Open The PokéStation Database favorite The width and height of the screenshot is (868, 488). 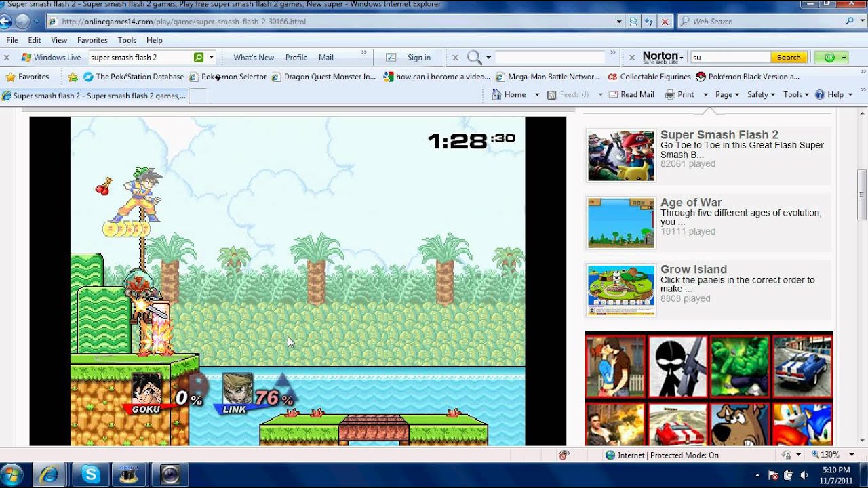point(134,77)
